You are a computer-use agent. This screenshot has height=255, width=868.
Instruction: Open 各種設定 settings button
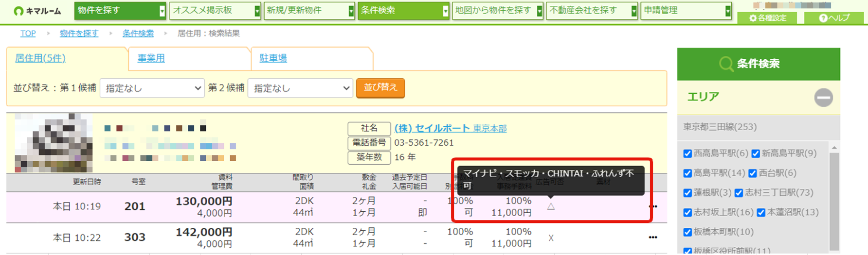pyautogui.click(x=768, y=18)
